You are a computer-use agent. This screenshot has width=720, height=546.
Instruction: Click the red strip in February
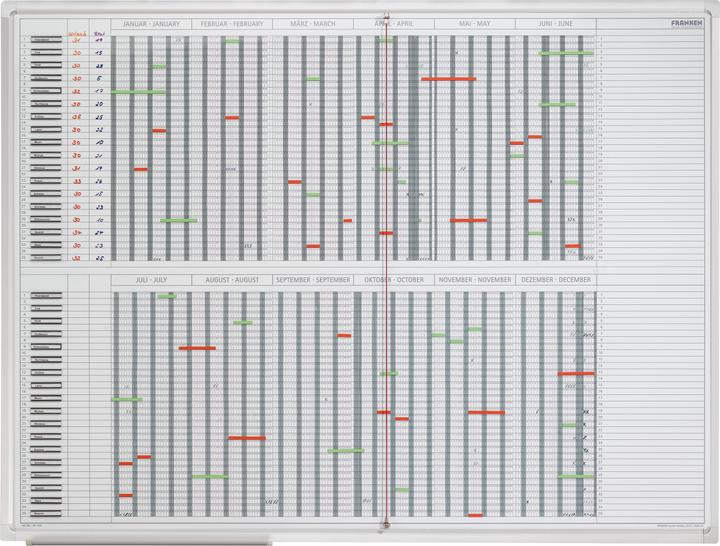click(x=232, y=118)
